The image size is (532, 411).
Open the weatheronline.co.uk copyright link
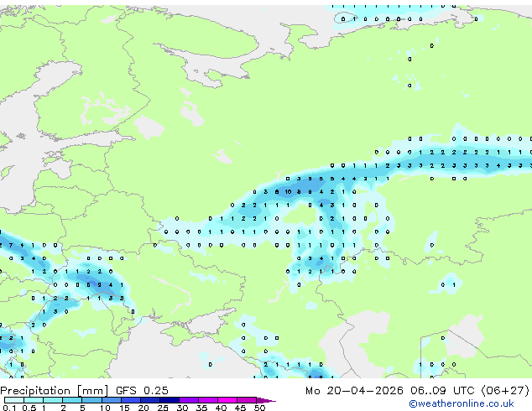tap(462, 403)
